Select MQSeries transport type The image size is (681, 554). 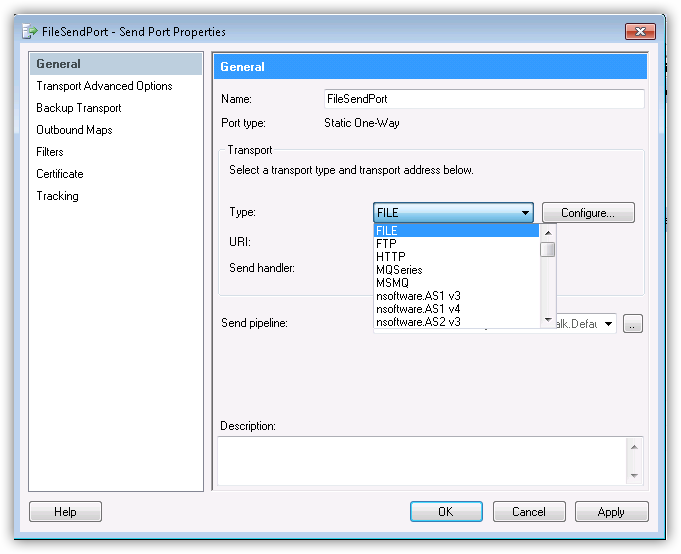[399, 270]
